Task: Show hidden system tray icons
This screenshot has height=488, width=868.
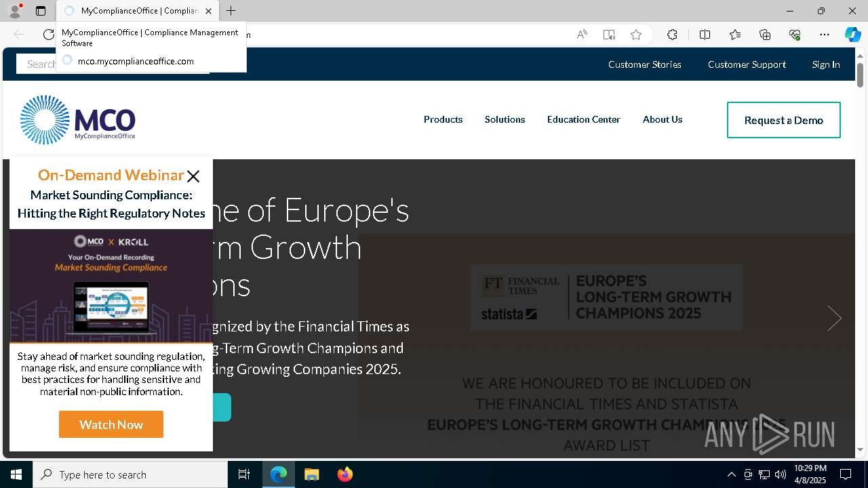Action: (x=731, y=474)
